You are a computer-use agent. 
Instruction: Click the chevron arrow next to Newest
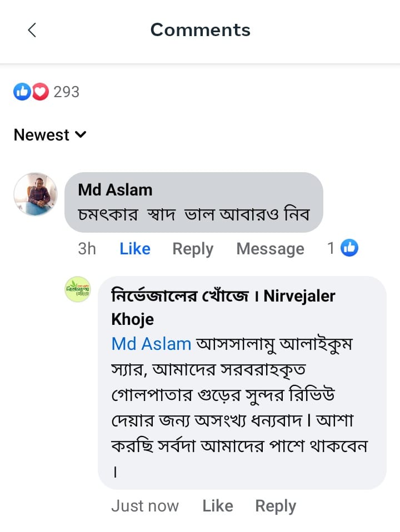(81, 134)
